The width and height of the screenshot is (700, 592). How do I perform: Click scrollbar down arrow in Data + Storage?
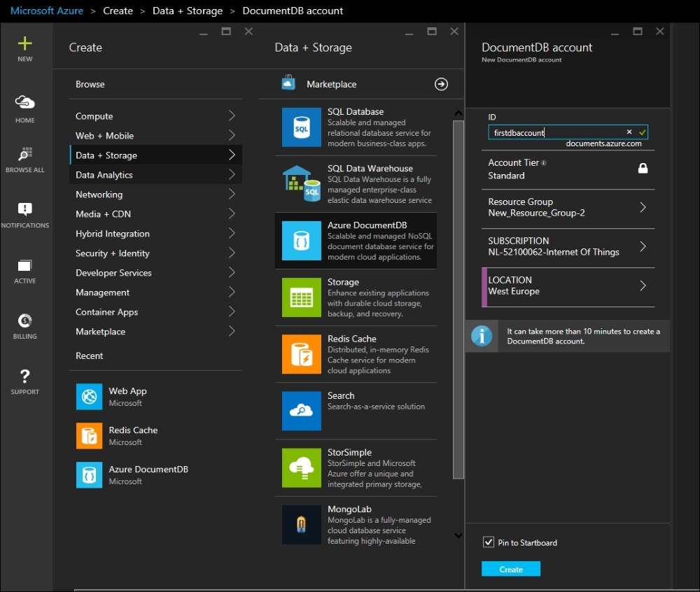coord(458,535)
